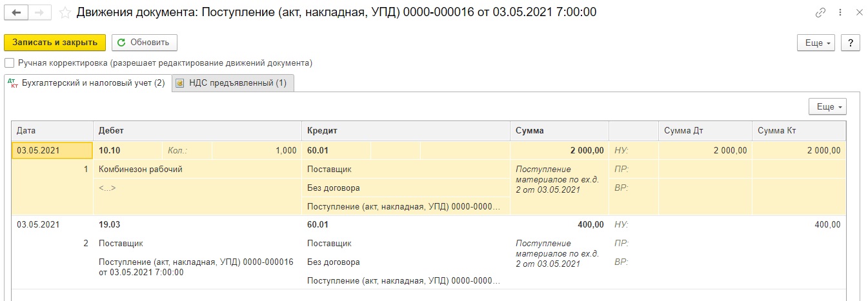Click the Сумма column header
Image resolution: width=868 pixels, height=301 pixels.
pos(529,131)
